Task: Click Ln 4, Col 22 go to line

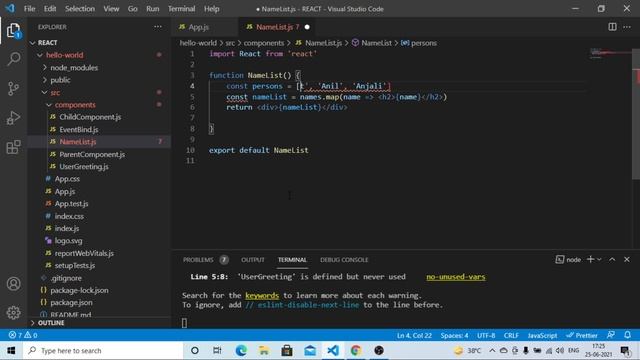Action: (414, 335)
